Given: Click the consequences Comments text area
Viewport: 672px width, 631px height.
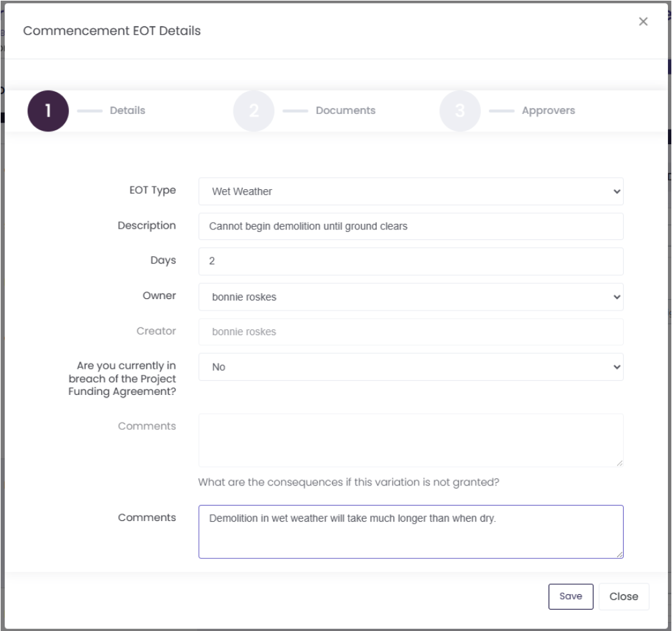Looking at the screenshot, I should [410, 532].
